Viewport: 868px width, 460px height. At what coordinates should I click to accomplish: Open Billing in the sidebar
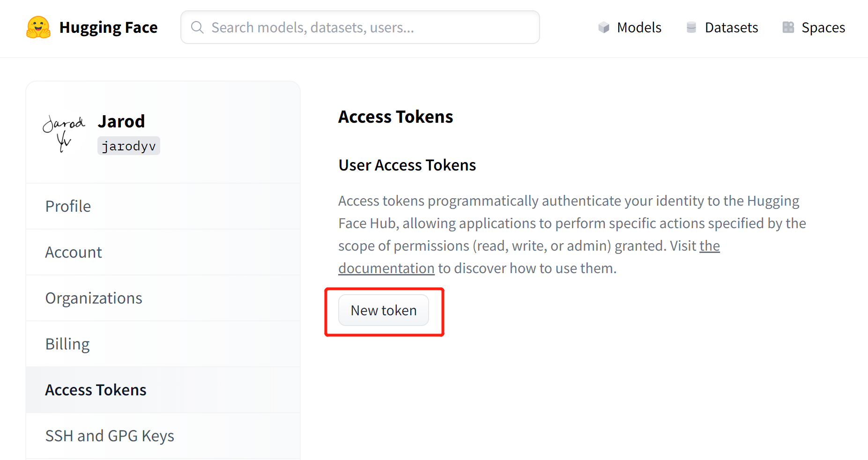(163, 344)
